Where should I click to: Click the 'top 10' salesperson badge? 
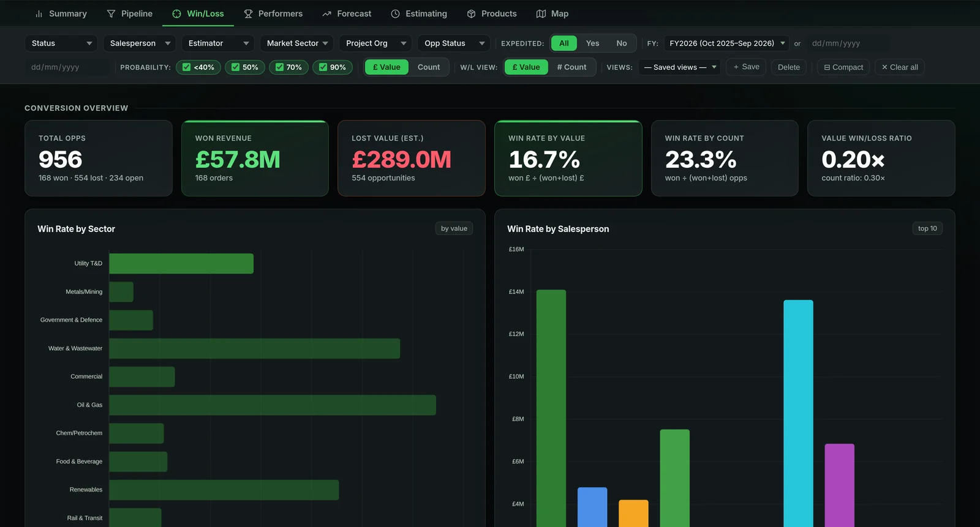[927, 228]
